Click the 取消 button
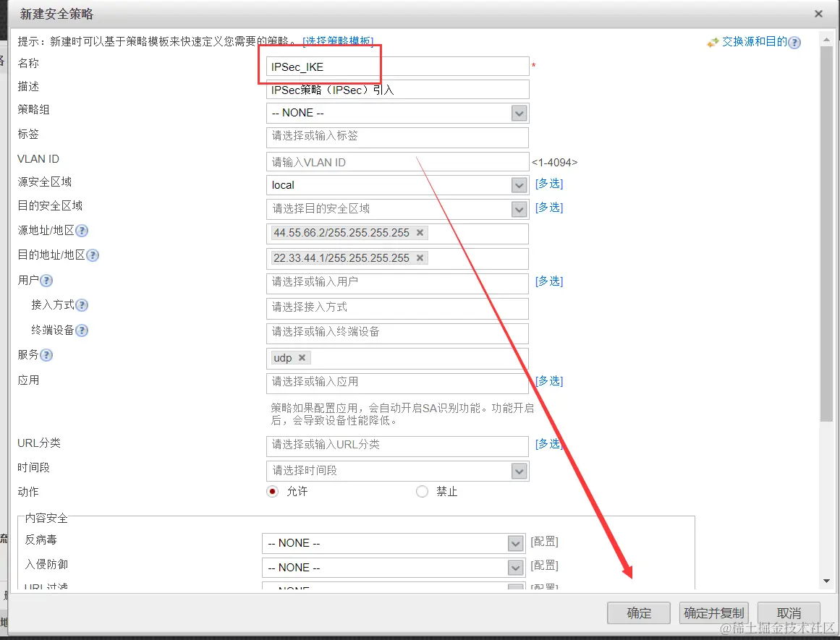Viewport: 840px width, 640px height. [789, 613]
